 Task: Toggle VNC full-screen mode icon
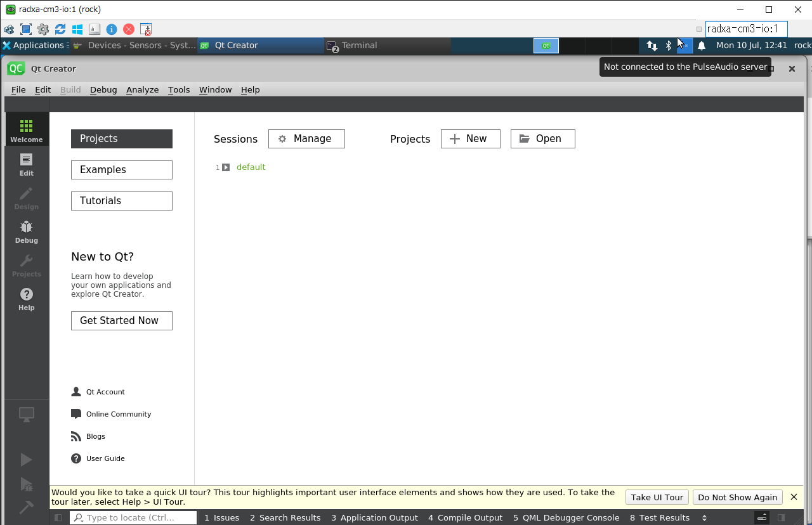(26, 29)
